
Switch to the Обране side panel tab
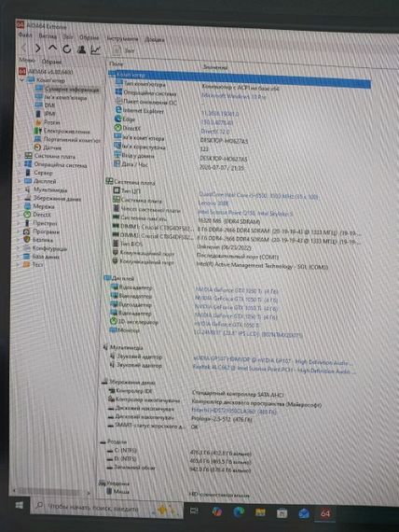point(51,62)
